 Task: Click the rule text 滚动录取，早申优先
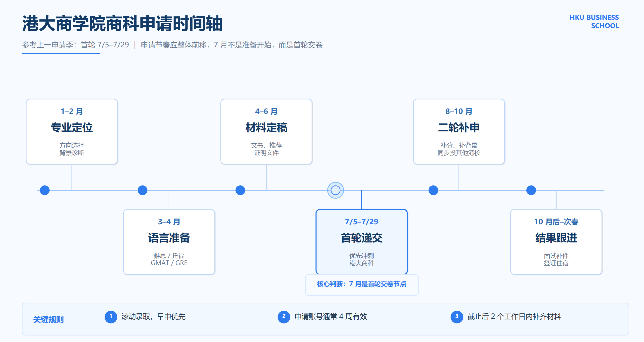point(153,317)
